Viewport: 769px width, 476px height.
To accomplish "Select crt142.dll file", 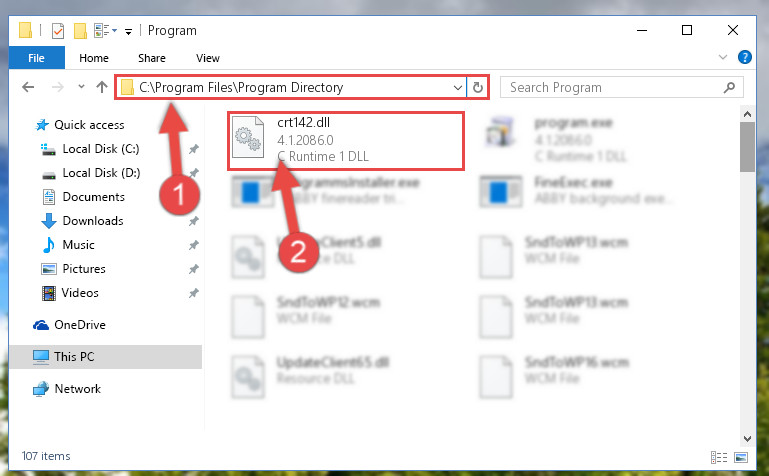I will coord(346,141).
